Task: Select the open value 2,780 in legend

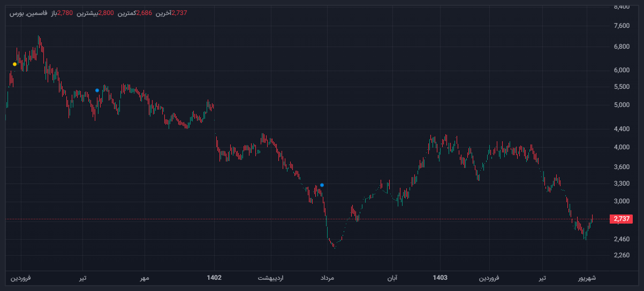Action: click(x=65, y=13)
